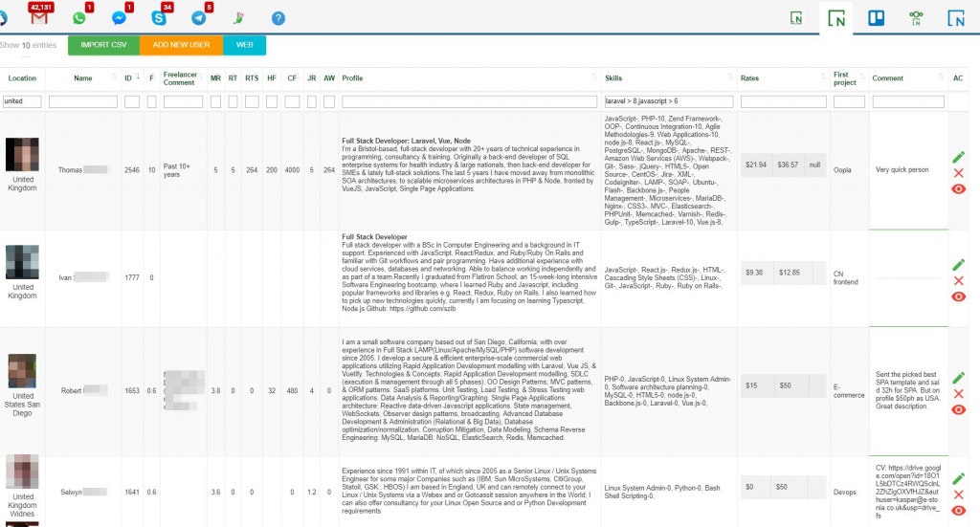Delete Selwyn row with the red X
Viewport: 980px width, 527px height.
pyautogui.click(x=958, y=494)
